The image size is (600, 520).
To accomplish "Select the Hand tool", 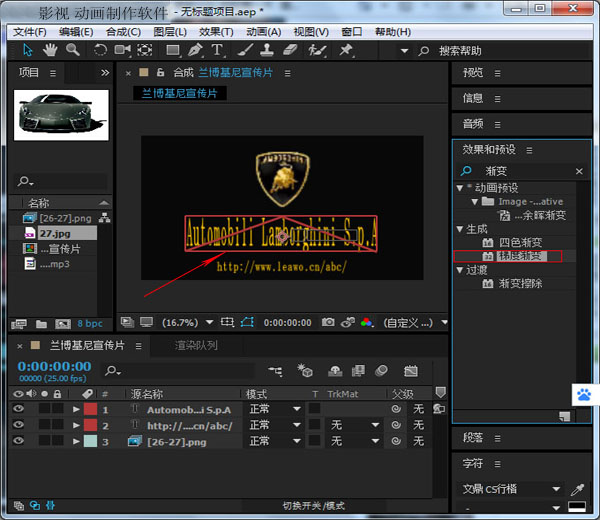I will [50, 50].
